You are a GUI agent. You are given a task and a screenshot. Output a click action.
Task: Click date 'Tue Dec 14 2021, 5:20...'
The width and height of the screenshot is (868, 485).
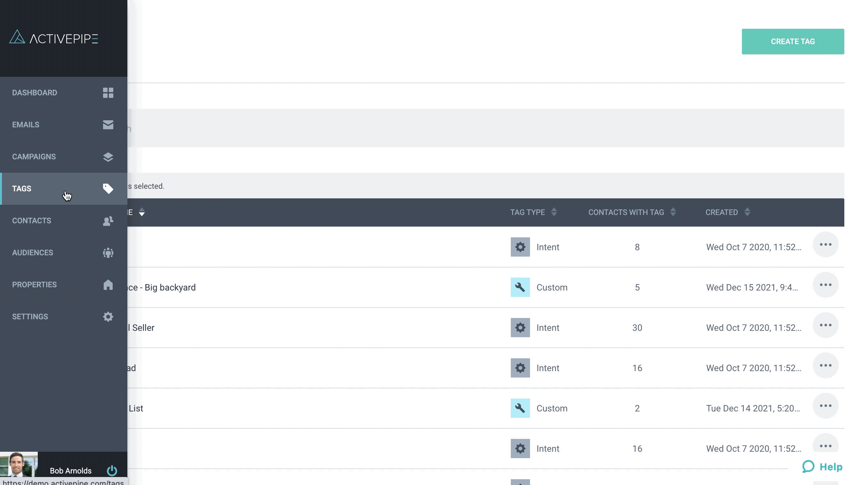pyautogui.click(x=753, y=408)
